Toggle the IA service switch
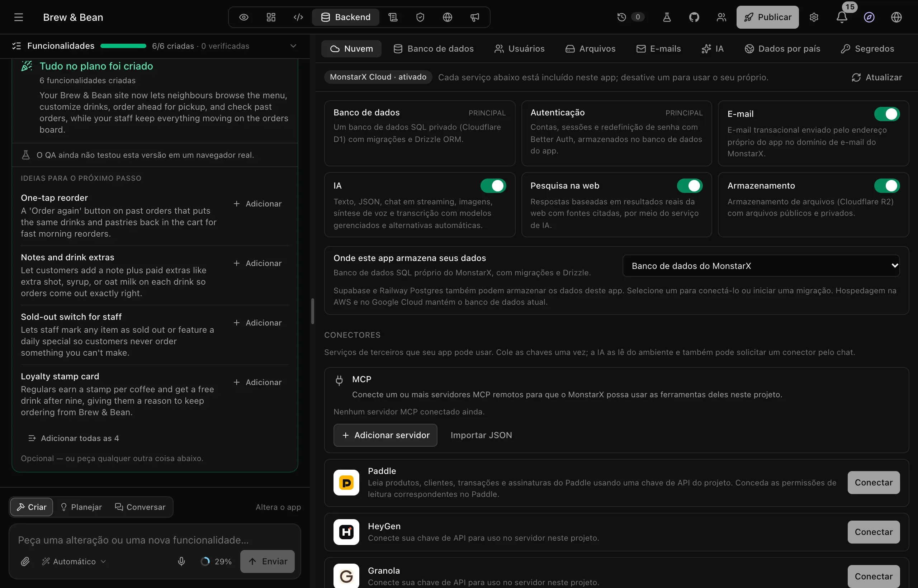Image resolution: width=918 pixels, height=588 pixels. (x=493, y=186)
